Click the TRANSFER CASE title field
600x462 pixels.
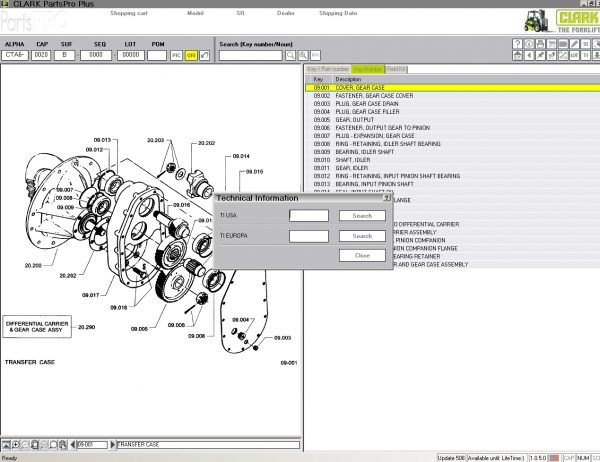(x=208, y=445)
